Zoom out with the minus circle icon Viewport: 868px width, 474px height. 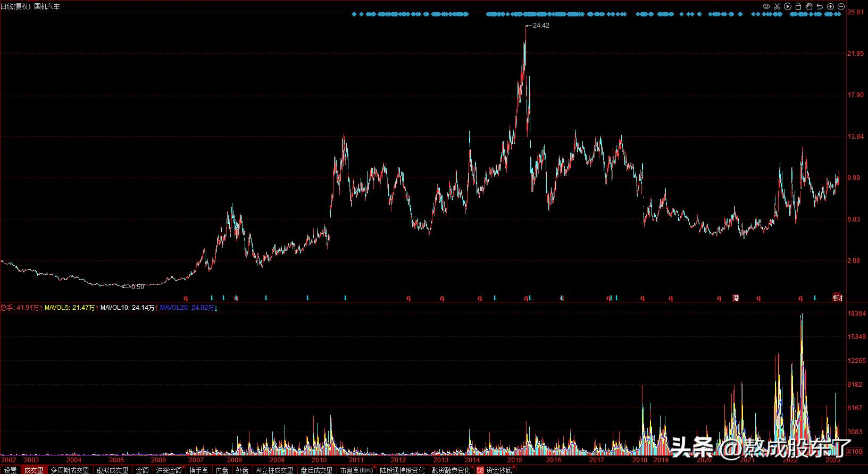(x=841, y=6)
